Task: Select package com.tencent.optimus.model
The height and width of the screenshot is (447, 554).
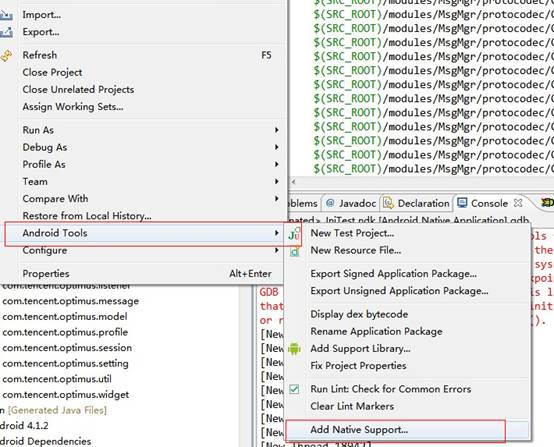Action: (65, 317)
